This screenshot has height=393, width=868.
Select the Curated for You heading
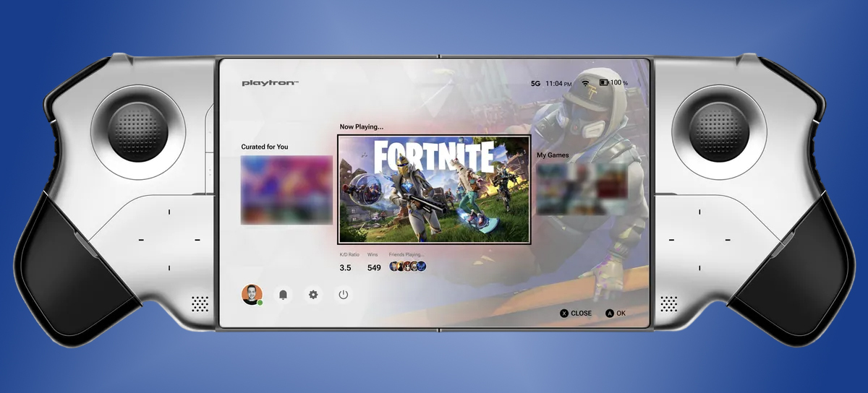point(265,147)
